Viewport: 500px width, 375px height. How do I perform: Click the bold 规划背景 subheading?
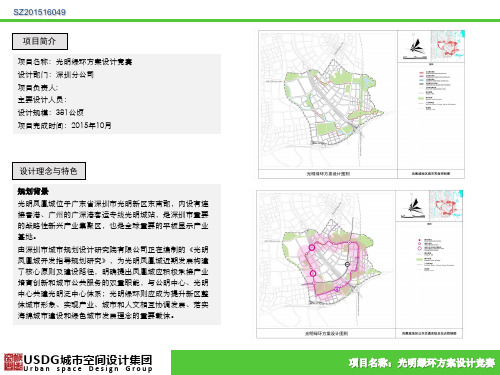(x=33, y=191)
